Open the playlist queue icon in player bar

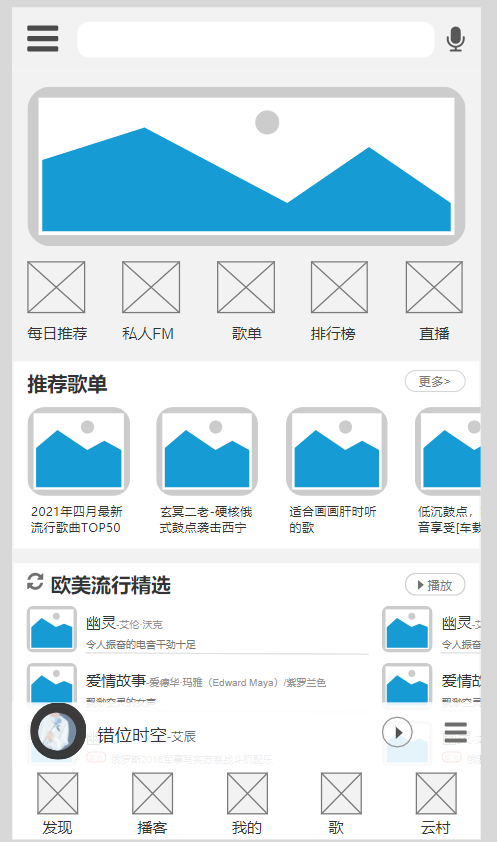click(x=456, y=732)
